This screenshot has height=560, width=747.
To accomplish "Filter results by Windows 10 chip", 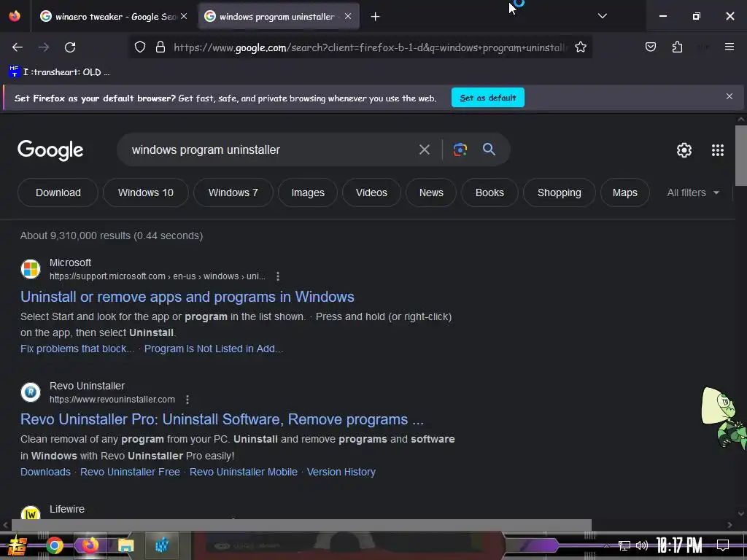I will (146, 192).
